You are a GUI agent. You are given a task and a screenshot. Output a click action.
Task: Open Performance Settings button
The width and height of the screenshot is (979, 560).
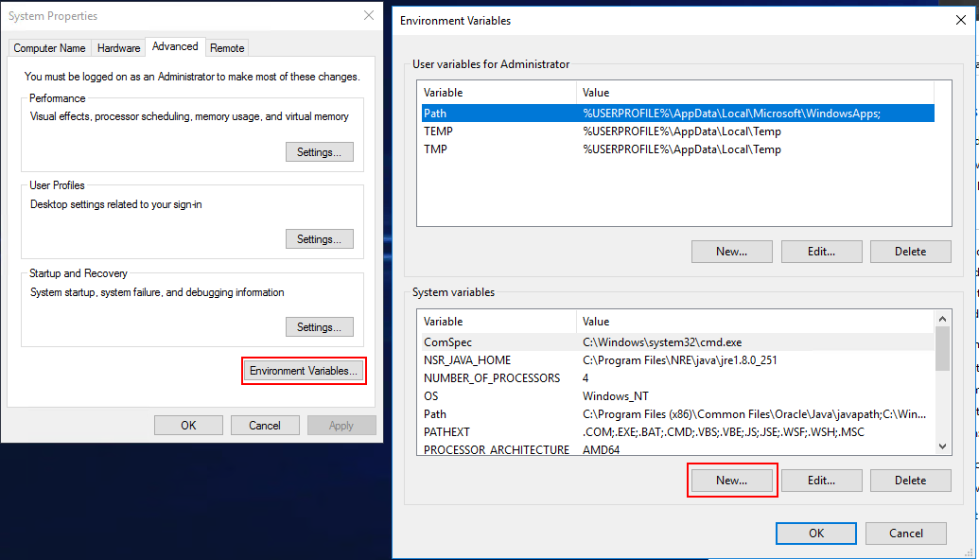pyautogui.click(x=319, y=152)
